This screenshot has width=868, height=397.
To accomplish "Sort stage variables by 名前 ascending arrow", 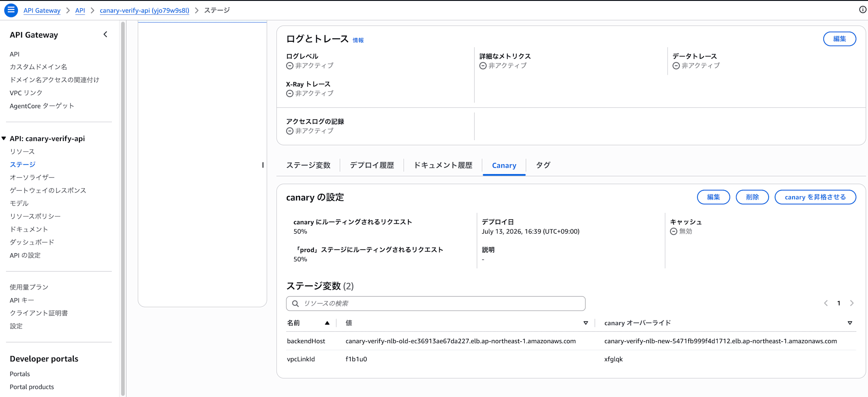I will 327,323.
